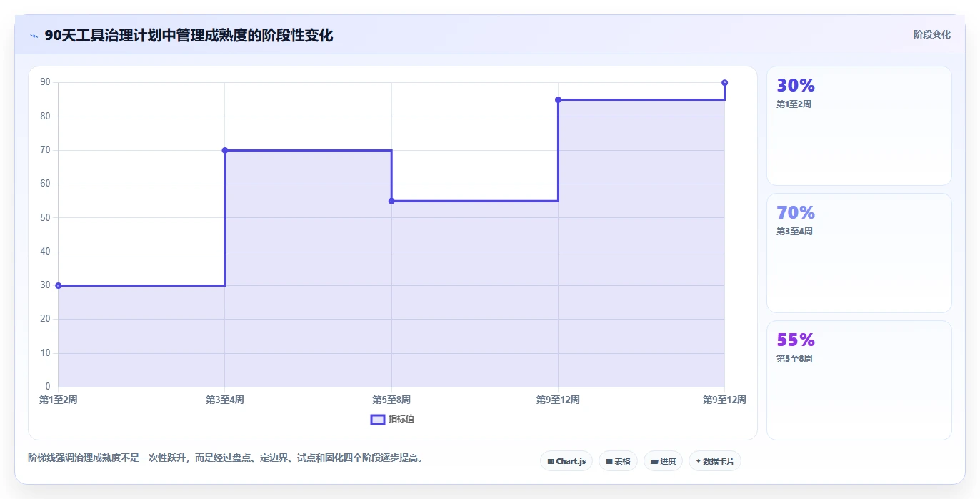Click the 50 y-axis label

click(x=45, y=217)
